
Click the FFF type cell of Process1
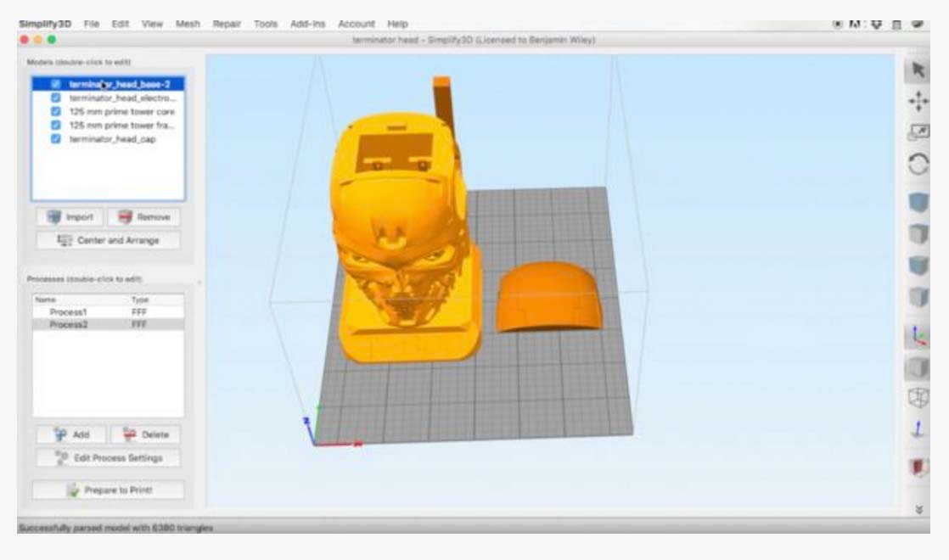pos(139,312)
